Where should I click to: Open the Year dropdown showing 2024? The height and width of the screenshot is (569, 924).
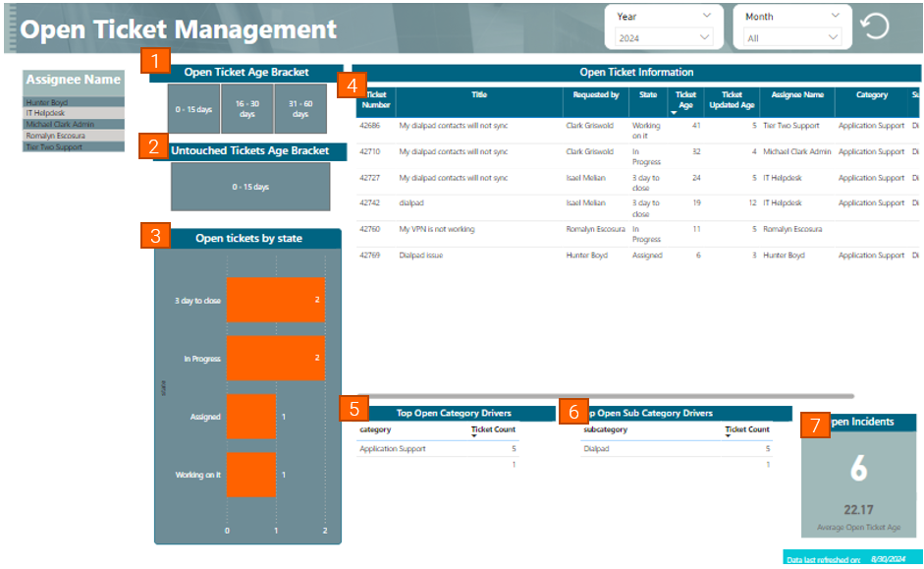click(x=664, y=37)
